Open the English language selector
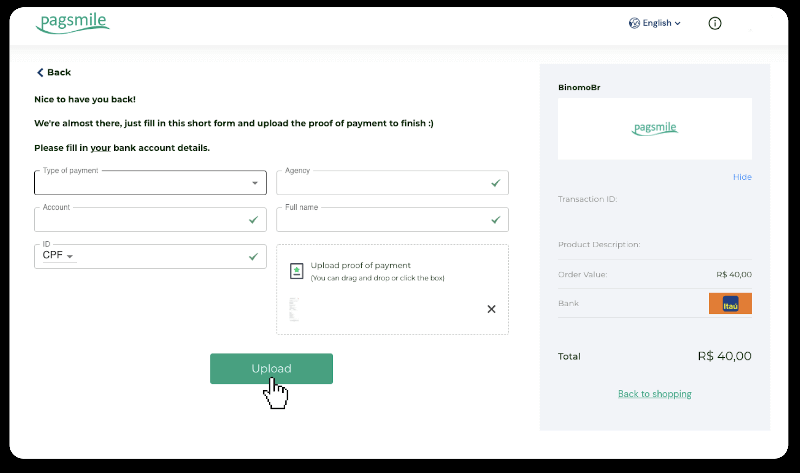Screen dimensions: 800x473 click(x=655, y=23)
